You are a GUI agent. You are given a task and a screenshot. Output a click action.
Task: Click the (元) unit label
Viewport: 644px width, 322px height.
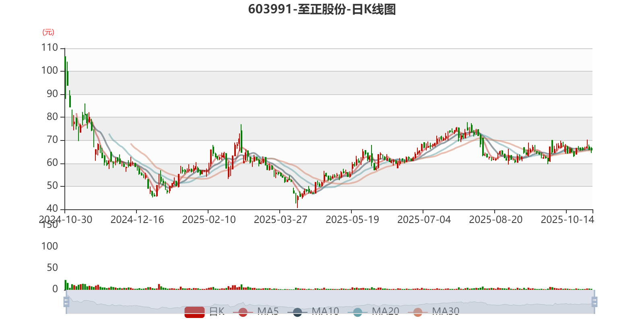[x=48, y=32]
